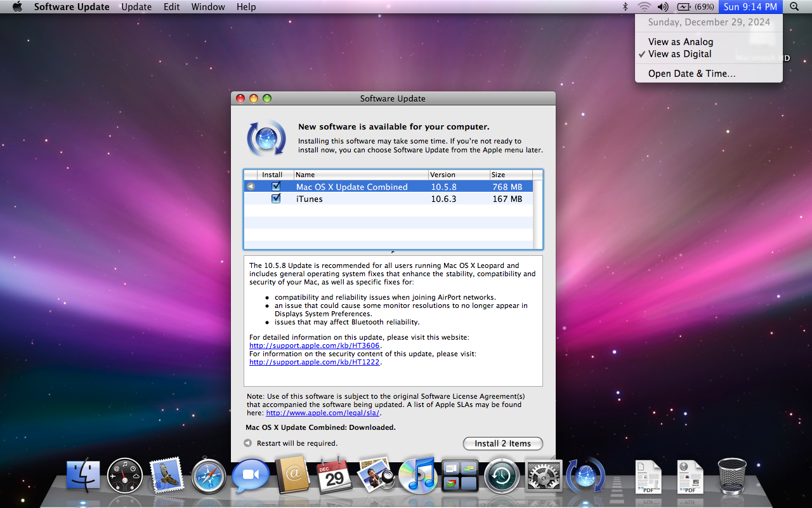Open Spaces from the Dock

point(460,476)
